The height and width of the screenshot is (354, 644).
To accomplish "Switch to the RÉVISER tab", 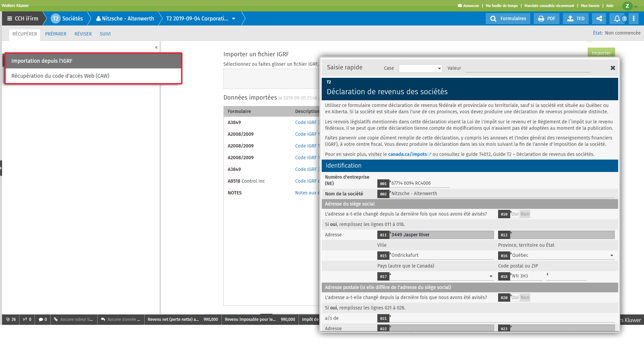I will click(x=83, y=34).
